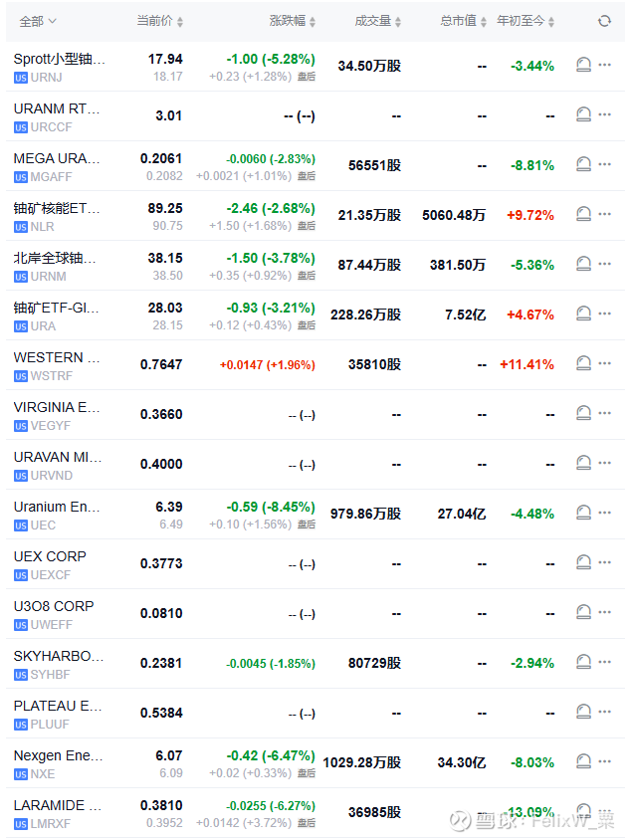Set alert bell for UEC row
The width and height of the screenshot is (633, 840).
click(583, 514)
